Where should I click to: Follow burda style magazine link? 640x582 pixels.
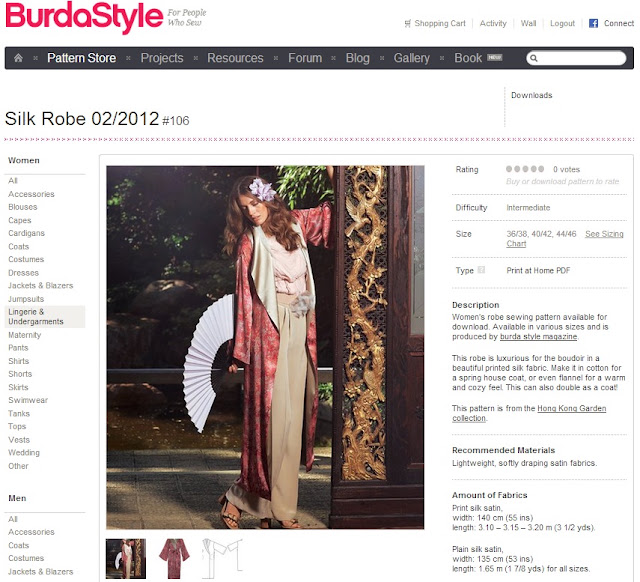pos(538,336)
